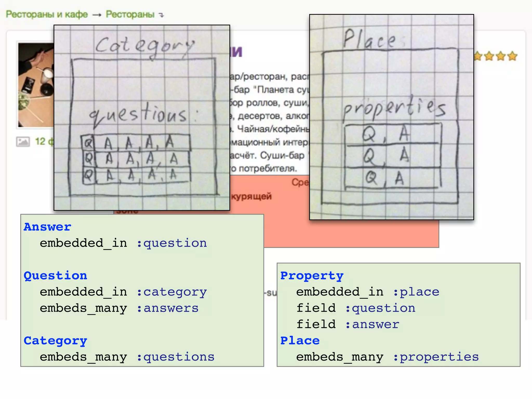Click the arrow icon between the breadcrumbs
Screen dimensions: 532x399
[x=97, y=15]
